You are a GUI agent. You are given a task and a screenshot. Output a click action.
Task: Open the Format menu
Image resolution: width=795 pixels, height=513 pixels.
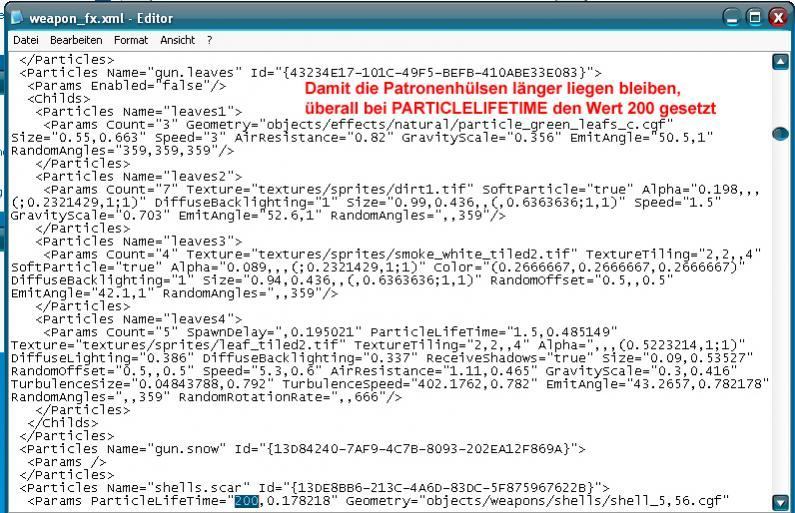[131, 40]
